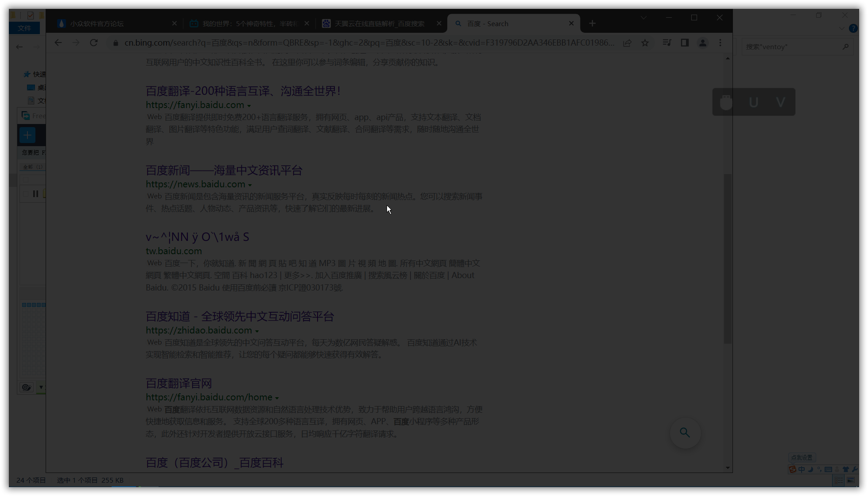Expand dropdown arrow next to fanyi.baidu.com URL
868x496 pixels.
(249, 106)
